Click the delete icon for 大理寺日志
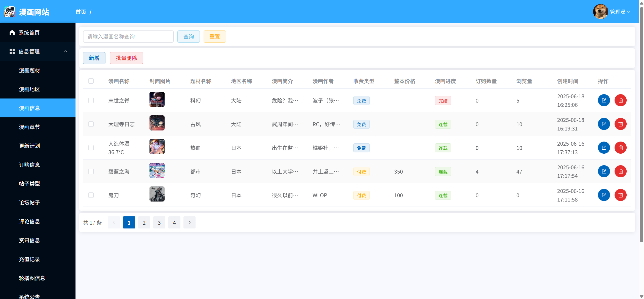The height and width of the screenshot is (299, 644). [x=620, y=124]
